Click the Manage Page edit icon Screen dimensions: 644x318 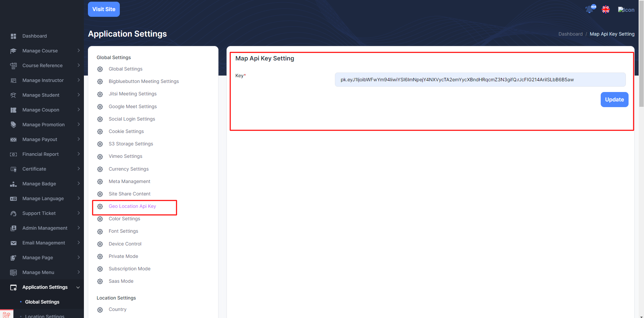coord(13,258)
